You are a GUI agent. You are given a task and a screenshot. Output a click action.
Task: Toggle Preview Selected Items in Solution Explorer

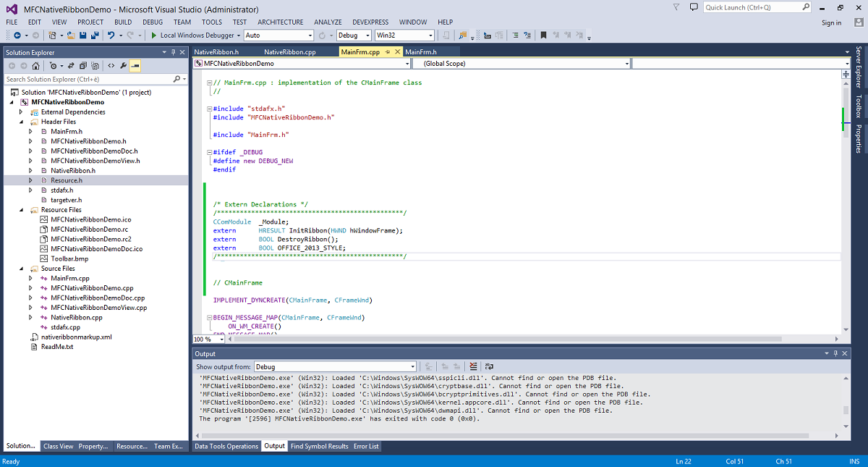tap(135, 65)
